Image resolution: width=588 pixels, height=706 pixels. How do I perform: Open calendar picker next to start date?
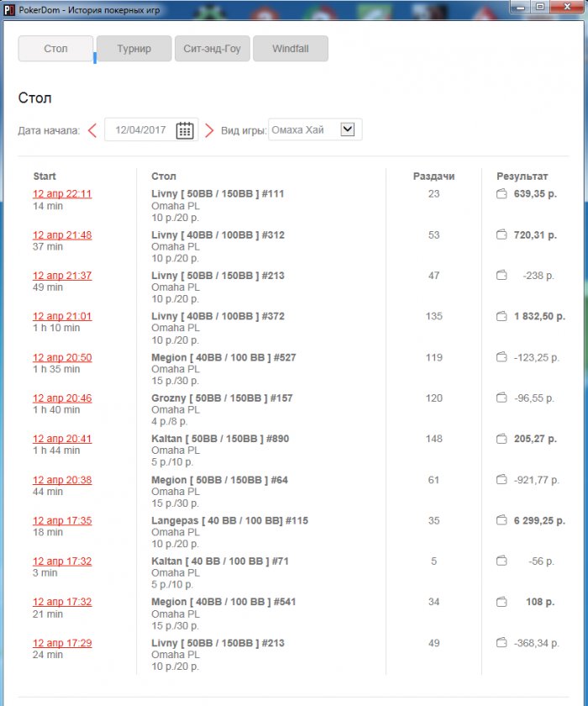tap(185, 130)
